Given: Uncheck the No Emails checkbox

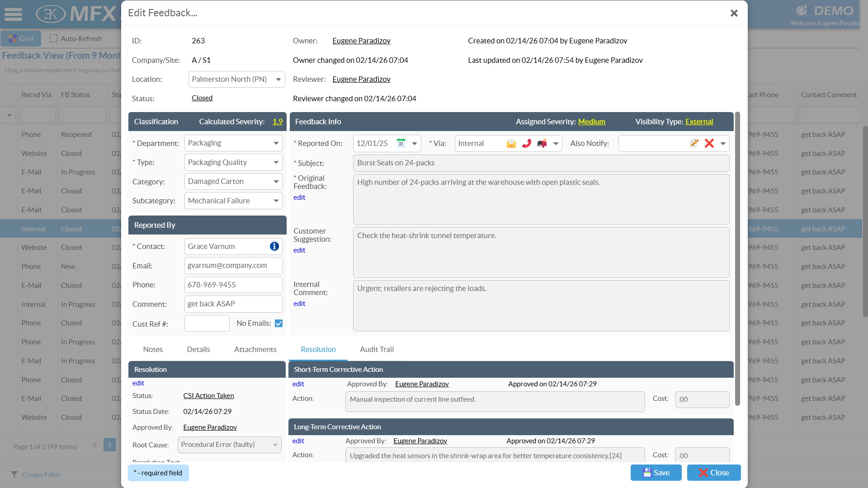Looking at the screenshot, I should [279, 323].
